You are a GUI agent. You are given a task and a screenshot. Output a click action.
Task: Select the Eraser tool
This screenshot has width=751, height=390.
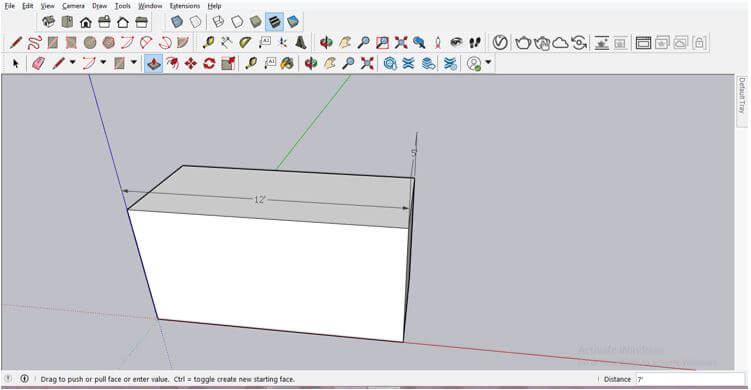(38, 63)
